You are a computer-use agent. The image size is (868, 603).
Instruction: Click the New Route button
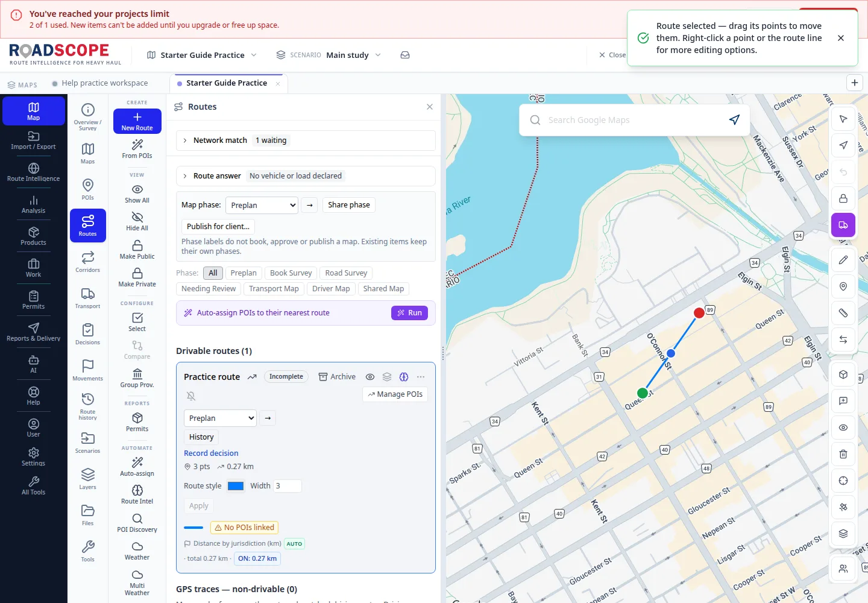point(137,121)
